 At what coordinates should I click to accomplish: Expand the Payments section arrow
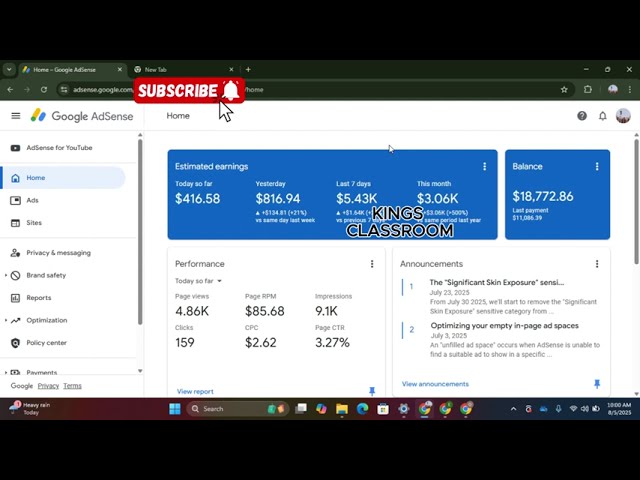coord(6,372)
